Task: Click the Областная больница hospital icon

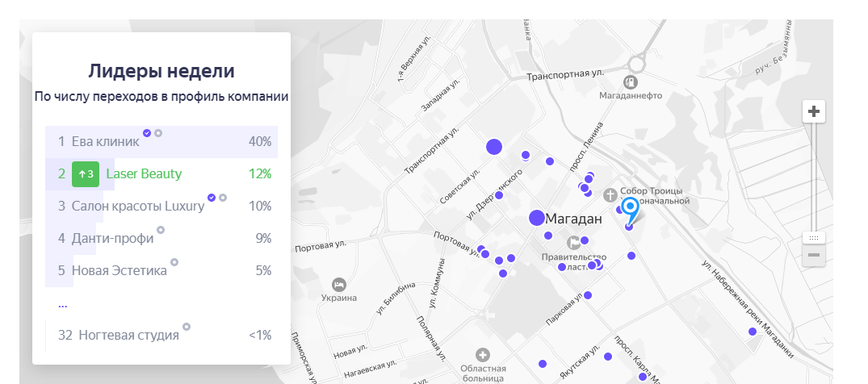Action: coord(483,354)
